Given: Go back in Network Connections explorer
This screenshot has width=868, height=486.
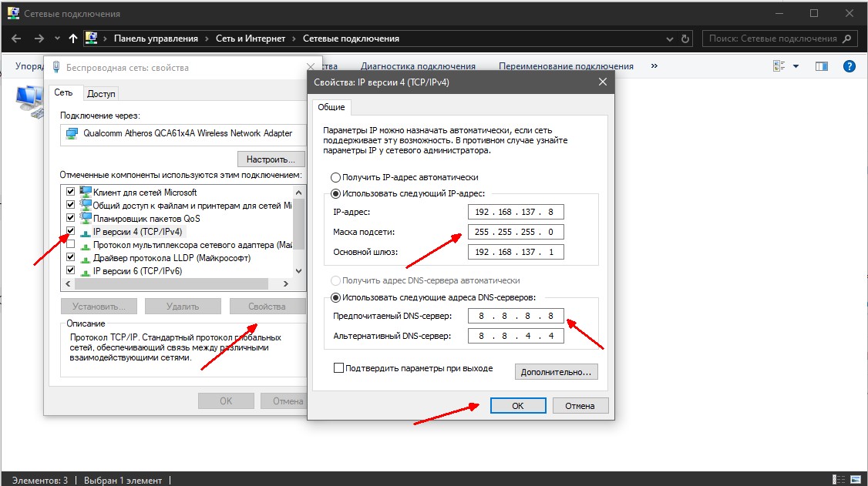Looking at the screenshot, I should [x=16, y=39].
